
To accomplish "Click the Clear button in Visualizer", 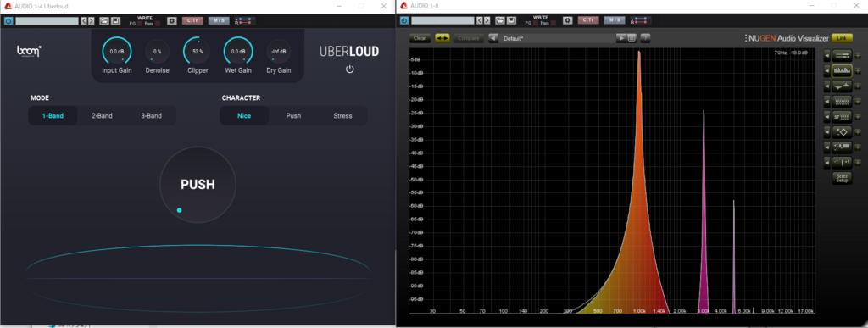I will point(420,38).
